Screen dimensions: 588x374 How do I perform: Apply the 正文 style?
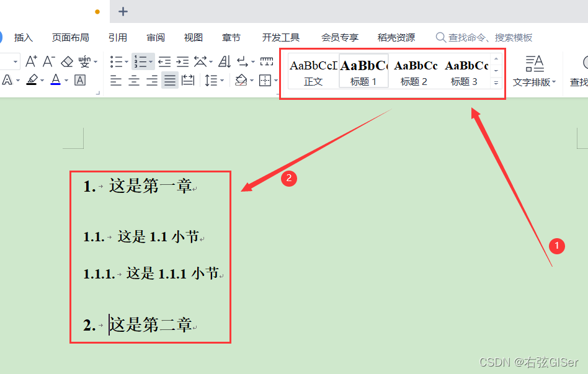click(313, 71)
